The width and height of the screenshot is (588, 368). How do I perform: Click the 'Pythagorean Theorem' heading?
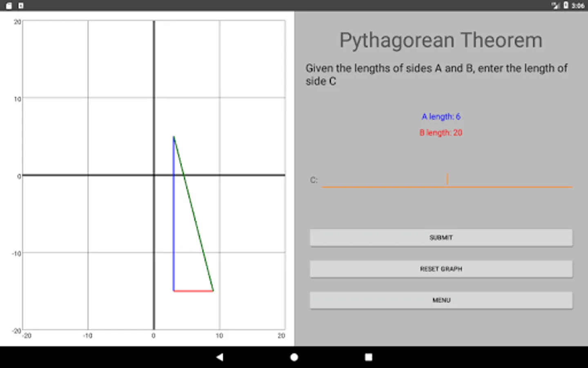441,40
